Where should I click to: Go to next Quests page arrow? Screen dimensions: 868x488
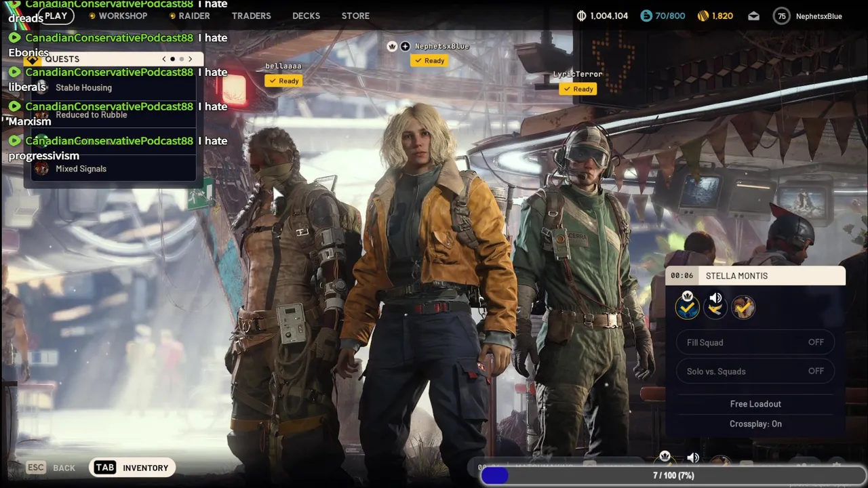(190, 59)
